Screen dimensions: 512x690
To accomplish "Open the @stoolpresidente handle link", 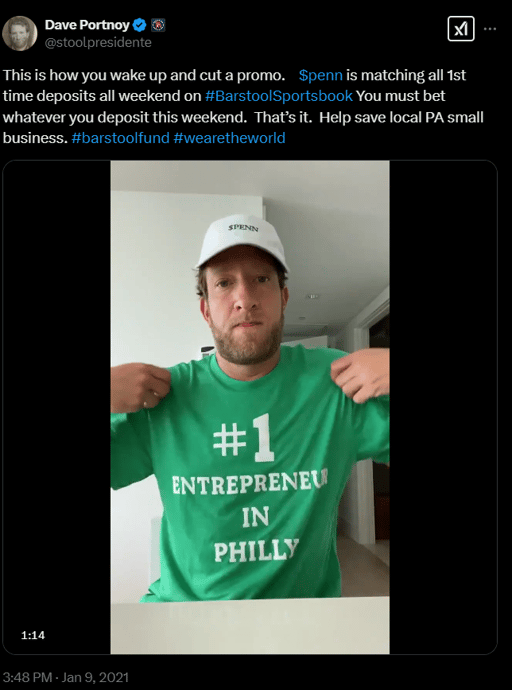I will point(98,43).
